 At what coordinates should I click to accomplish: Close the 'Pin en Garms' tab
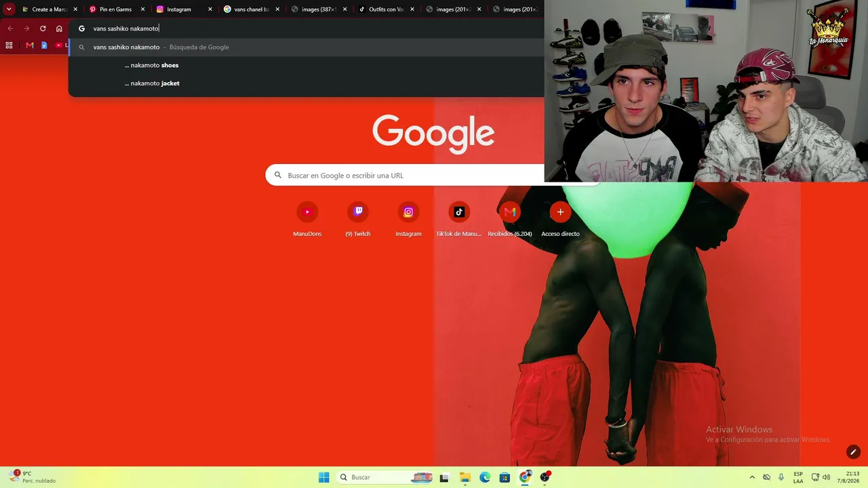(x=142, y=9)
